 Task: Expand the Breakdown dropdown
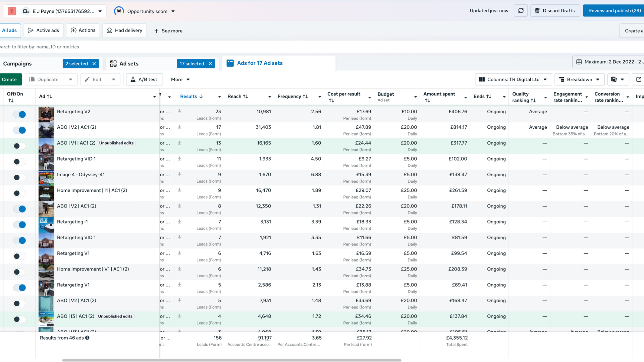(579, 79)
